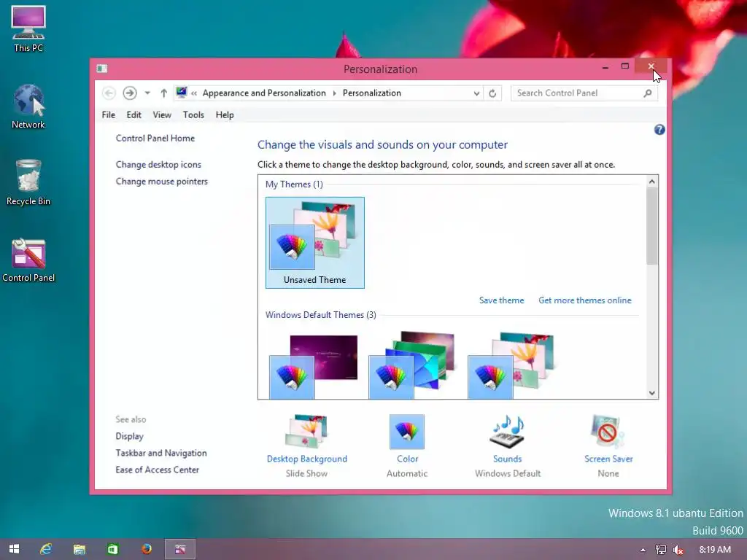This screenshot has width=747, height=560.
Task: Open Sounds settings icon
Action: 508,432
